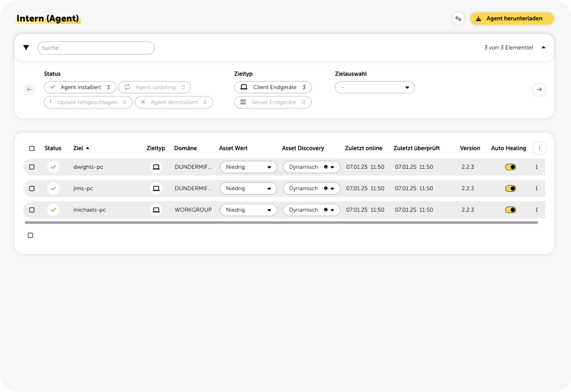This screenshot has height=392, width=571.
Task: Click status checkmark icon for jims-pc
Action: (x=53, y=189)
